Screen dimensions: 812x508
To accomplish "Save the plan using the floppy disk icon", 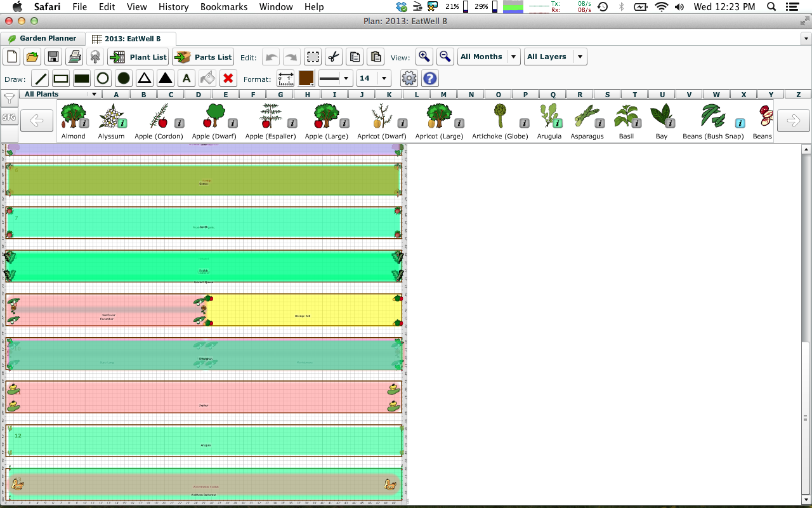I will [x=53, y=57].
